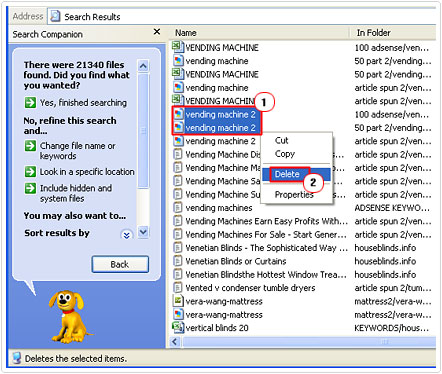
Task: Click Change file name or keywords link
Action: click(x=77, y=151)
